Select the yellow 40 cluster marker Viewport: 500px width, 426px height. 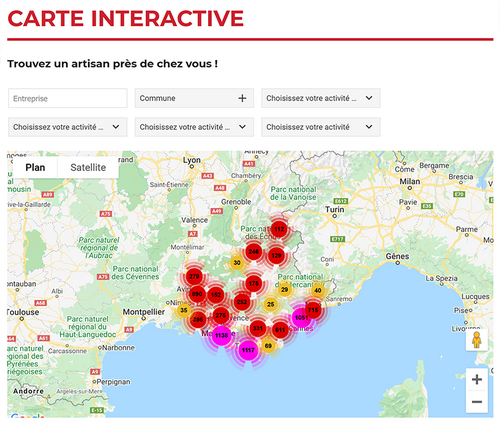(x=318, y=290)
